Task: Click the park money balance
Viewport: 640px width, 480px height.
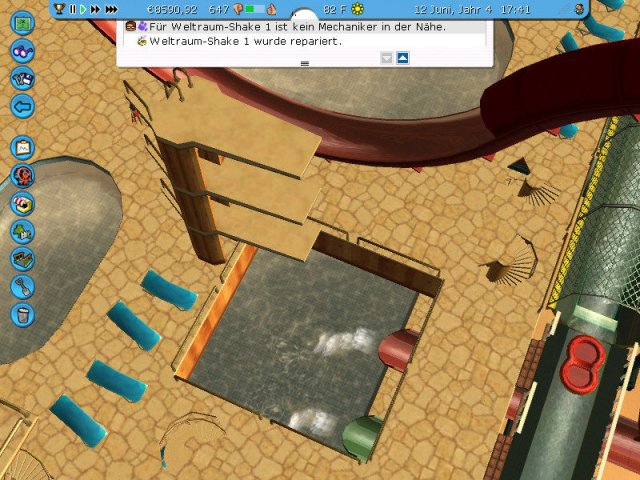Action: 172,9
